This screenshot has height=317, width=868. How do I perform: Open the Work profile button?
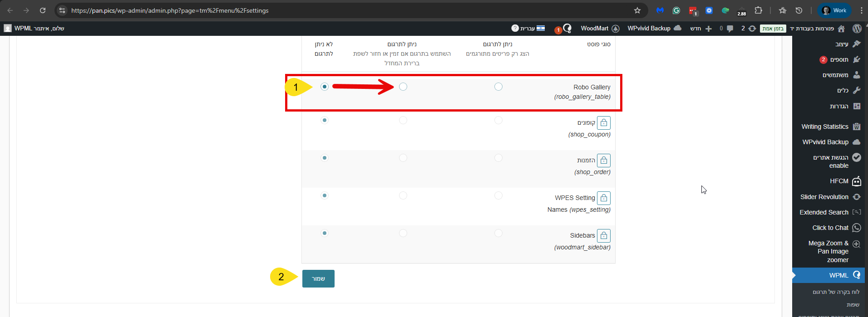pos(834,10)
